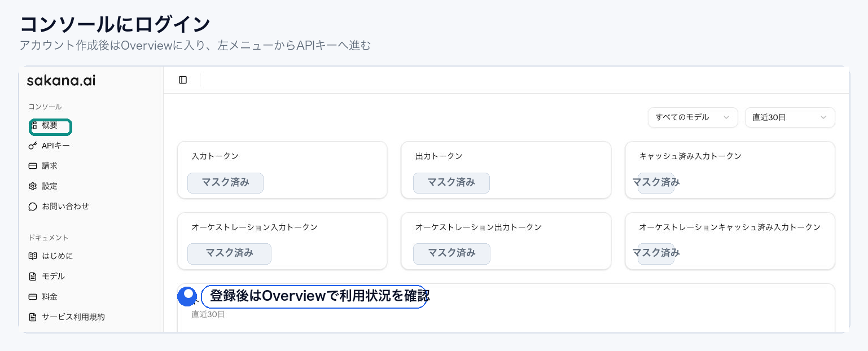Image resolution: width=868 pixels, height=351 pixels.
Task: Click the sakana.ai logo
Action: point(61,81)
